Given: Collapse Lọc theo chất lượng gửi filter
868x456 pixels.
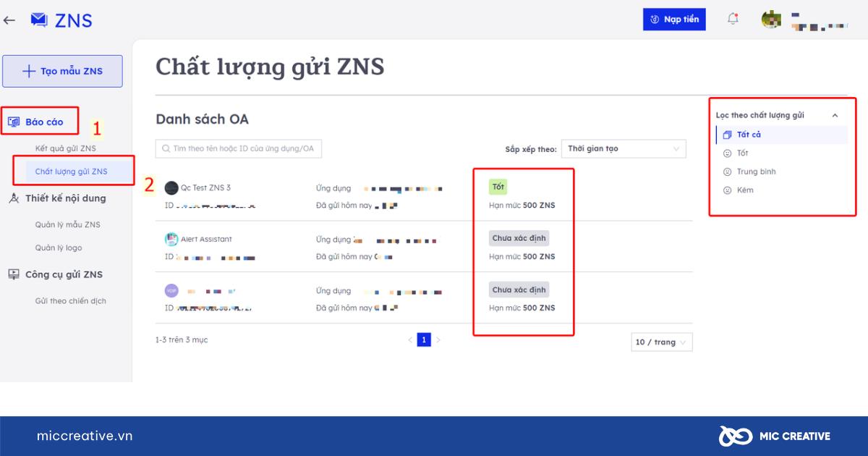Looking at the screenshot, I should [835, 115].
